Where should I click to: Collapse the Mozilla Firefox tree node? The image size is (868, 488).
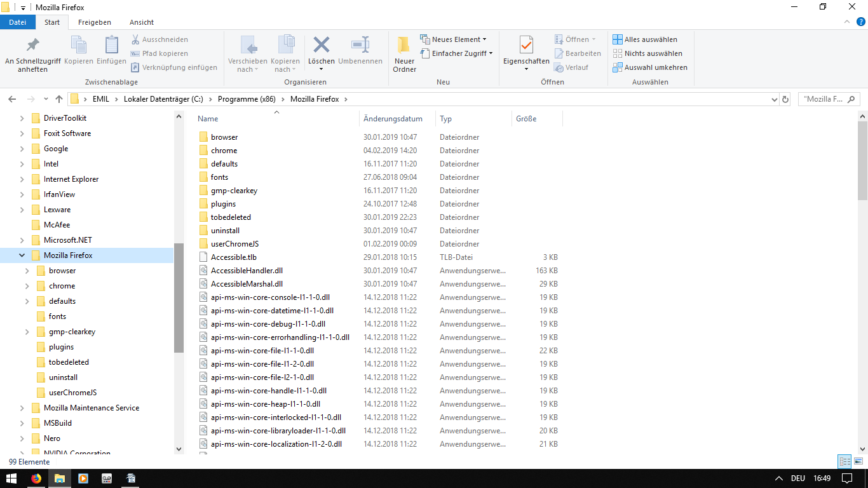tap(22, 255)
